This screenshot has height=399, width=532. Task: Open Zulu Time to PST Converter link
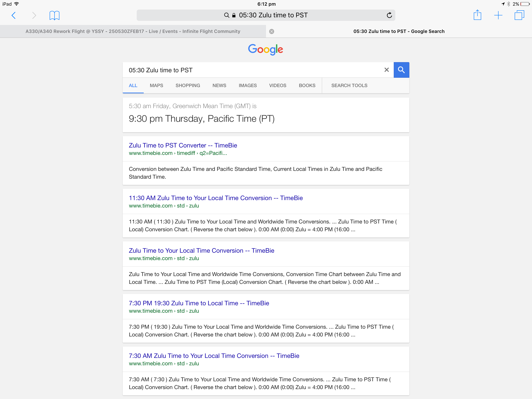tap(183, 145)
